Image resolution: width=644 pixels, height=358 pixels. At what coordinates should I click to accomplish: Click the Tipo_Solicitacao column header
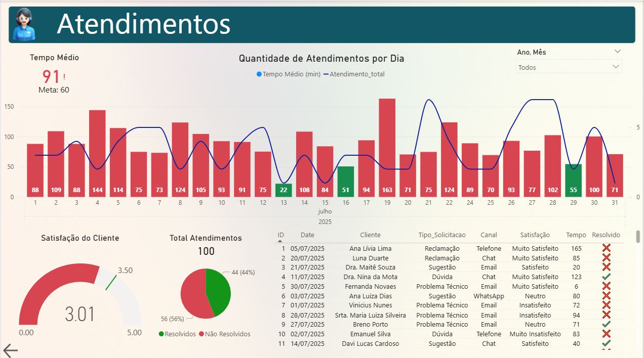[441, 235]
